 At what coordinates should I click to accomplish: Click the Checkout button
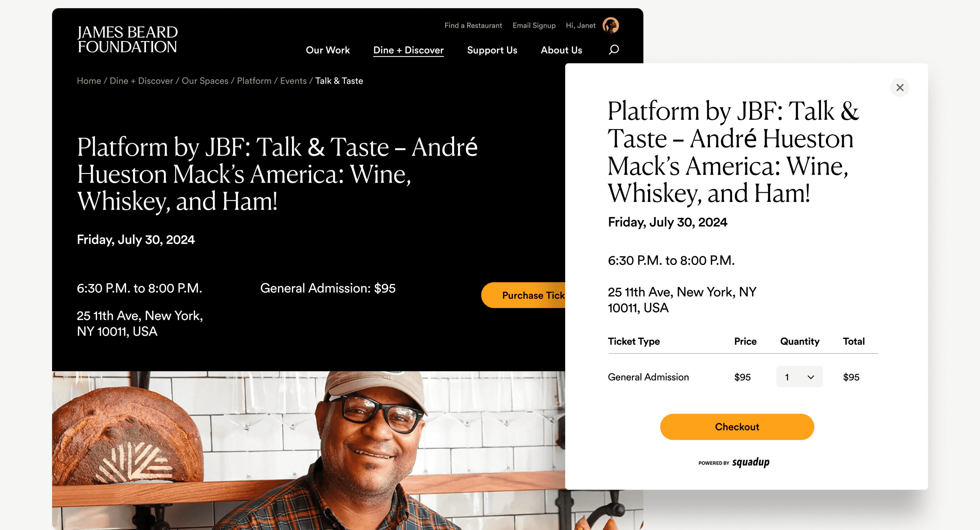tap(737, 427)
